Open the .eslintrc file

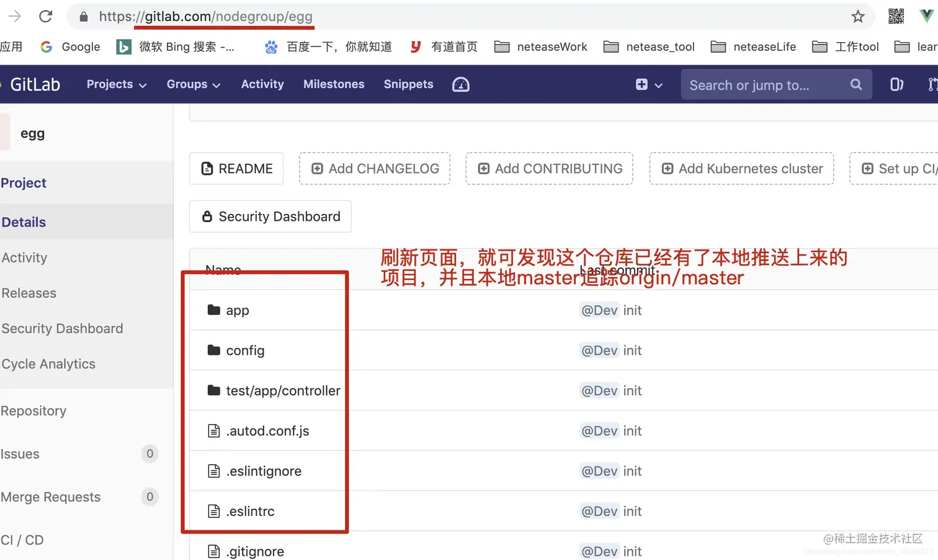250,512
